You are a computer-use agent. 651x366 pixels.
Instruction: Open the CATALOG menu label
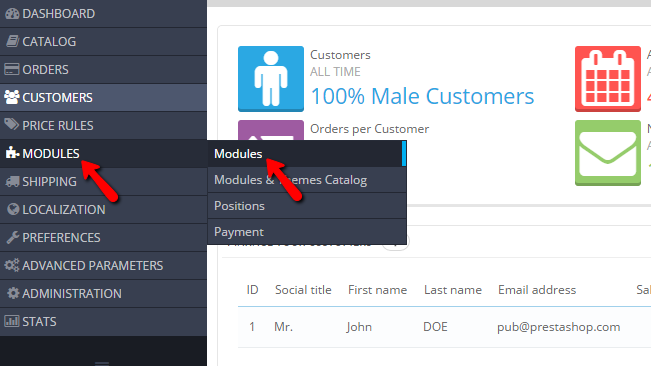coord(49,41)
